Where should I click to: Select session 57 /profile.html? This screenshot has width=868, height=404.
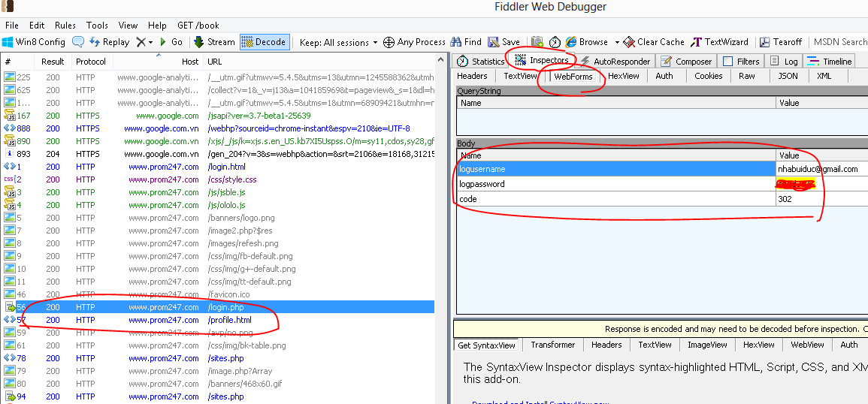point(219,320)
